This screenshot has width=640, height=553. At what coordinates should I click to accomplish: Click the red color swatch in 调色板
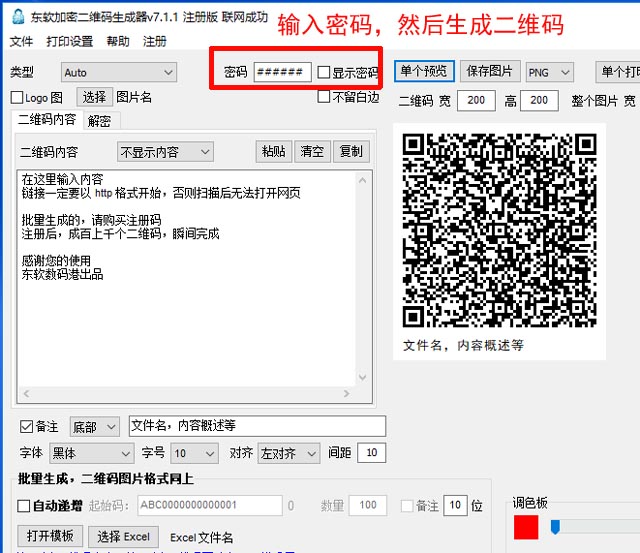(x=526, y=527)
